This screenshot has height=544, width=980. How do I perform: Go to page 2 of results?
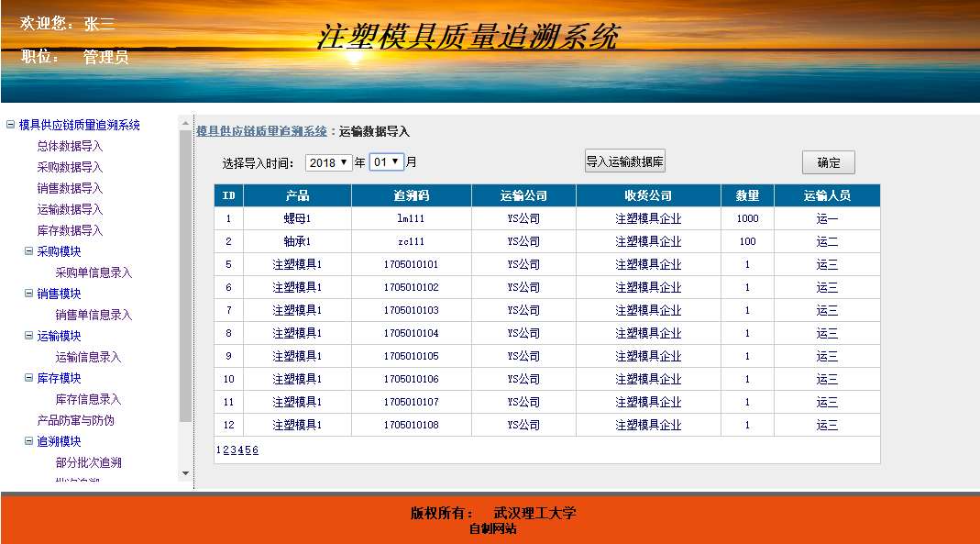point(226,450)
